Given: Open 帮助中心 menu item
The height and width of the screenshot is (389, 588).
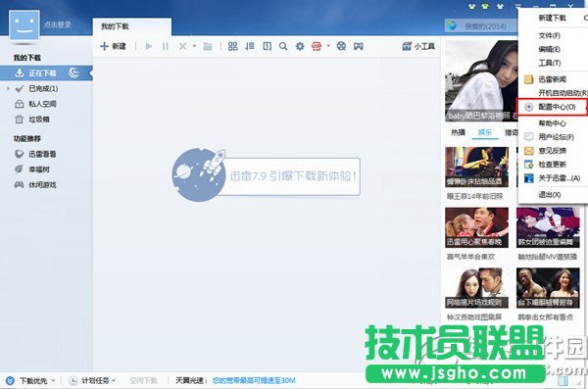Looking at the screenshot, I should coord(553,123).
